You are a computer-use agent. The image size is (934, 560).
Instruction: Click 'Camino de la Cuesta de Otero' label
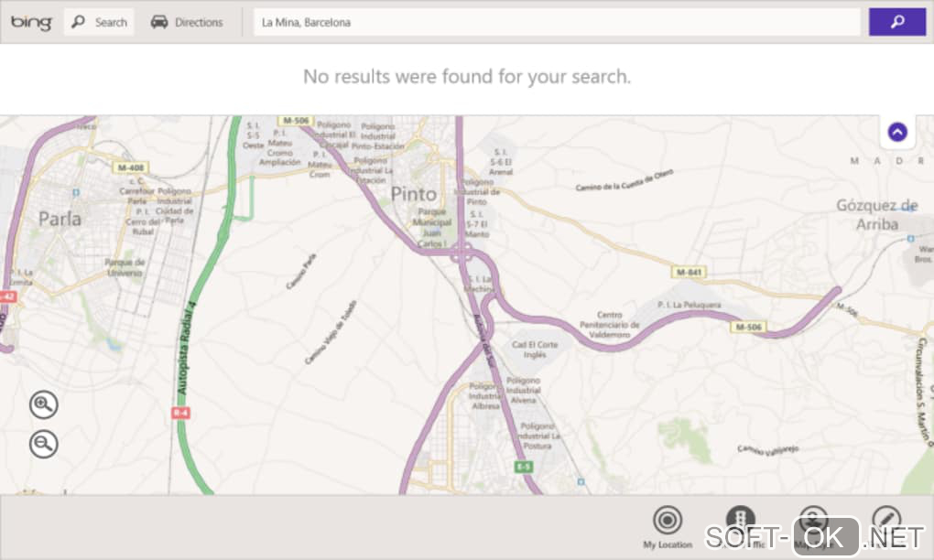tap(624, 180)
